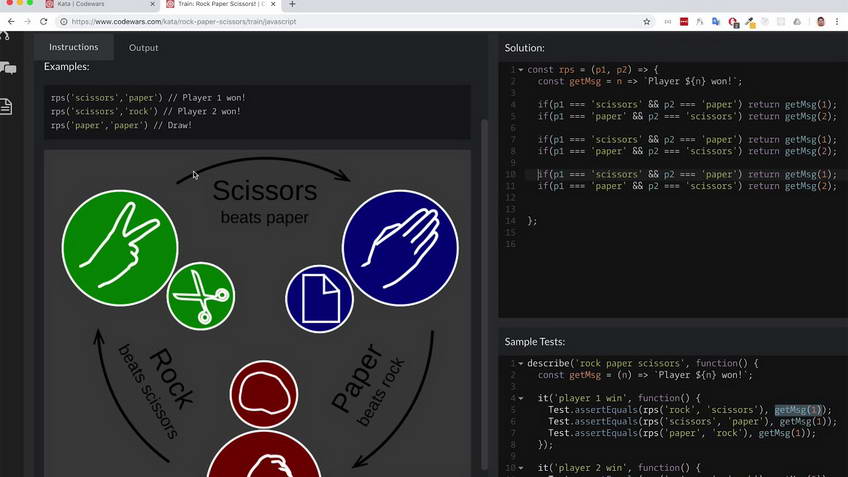Bookmark this page with the star icon
The image size is (848, 477).
[646, 22]
